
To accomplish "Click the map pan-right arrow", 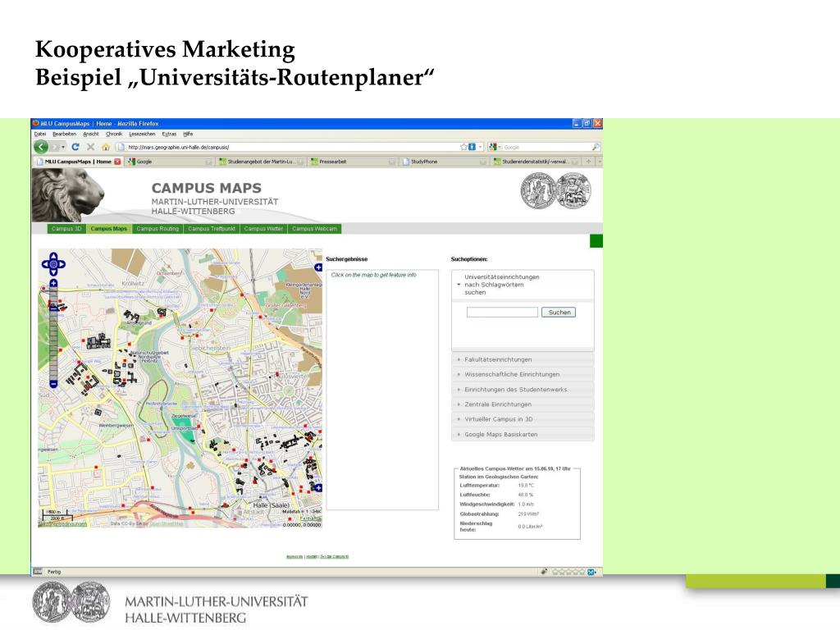I will [x=62, y=264].
